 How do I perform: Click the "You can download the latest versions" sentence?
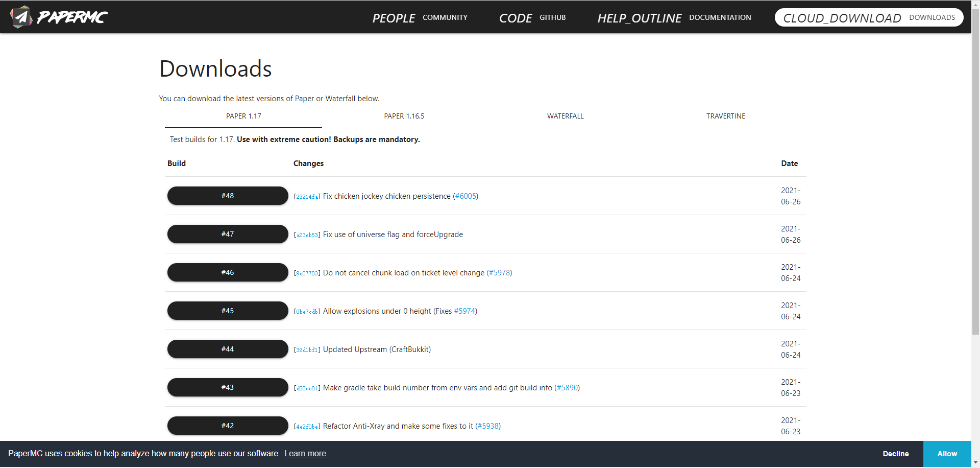click(269, 99)
